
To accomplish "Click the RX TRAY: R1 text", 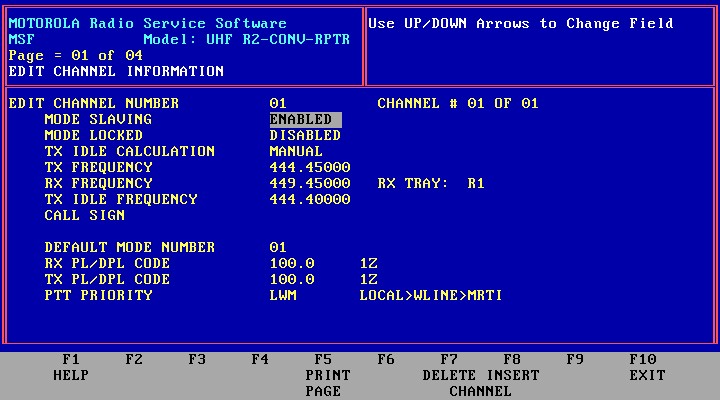I will pos(431,183).
